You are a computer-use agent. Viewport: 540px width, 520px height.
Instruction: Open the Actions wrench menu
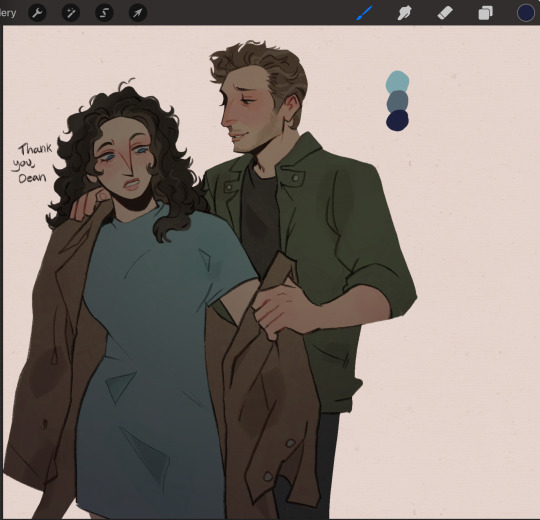[37, 13]
